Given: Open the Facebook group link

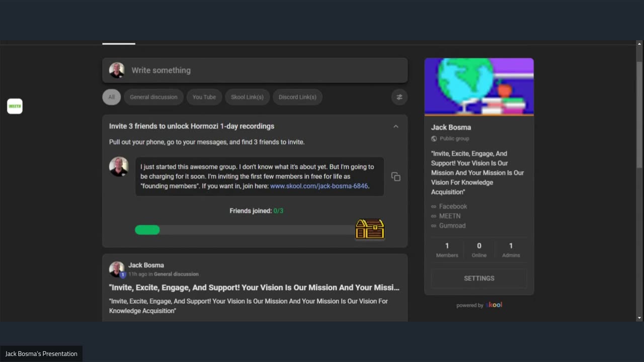Looking at the screenshot, I should (x=453, y=207).
